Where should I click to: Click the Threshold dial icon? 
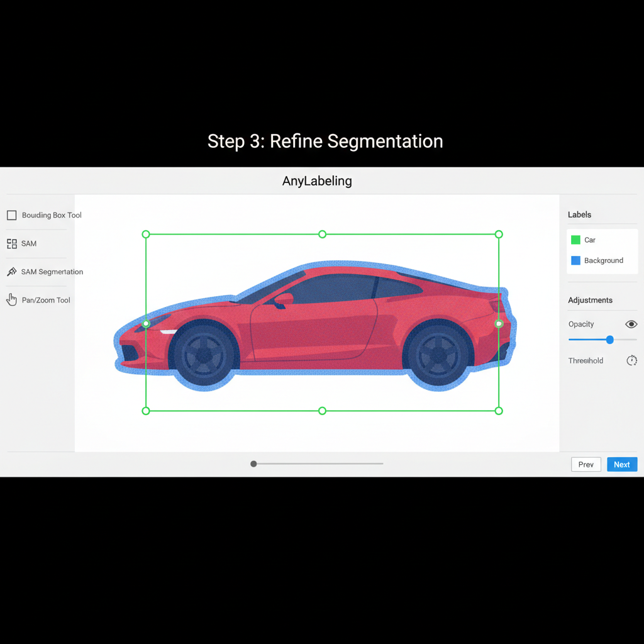[x=631, y=360]
